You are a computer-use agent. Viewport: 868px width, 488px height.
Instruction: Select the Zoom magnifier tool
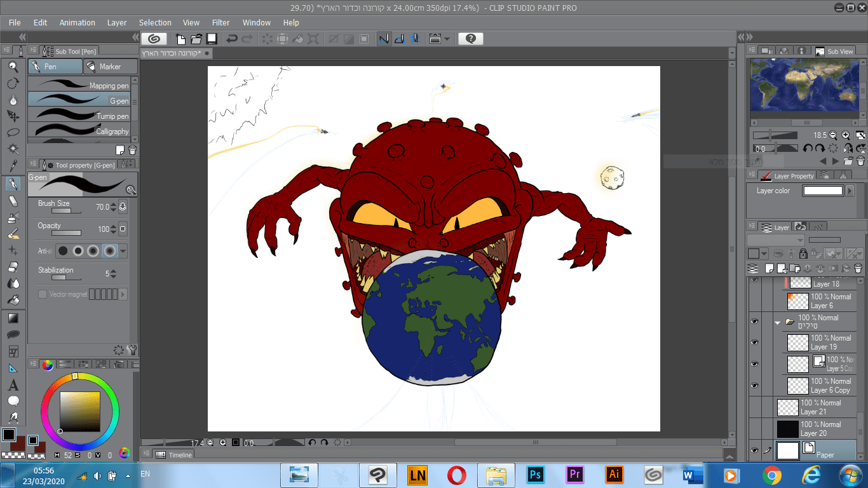pos(13,67)
